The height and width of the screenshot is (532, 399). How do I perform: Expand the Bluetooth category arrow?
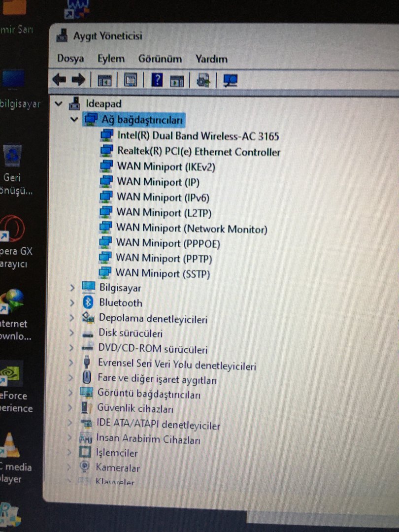[x=71, y=302]
